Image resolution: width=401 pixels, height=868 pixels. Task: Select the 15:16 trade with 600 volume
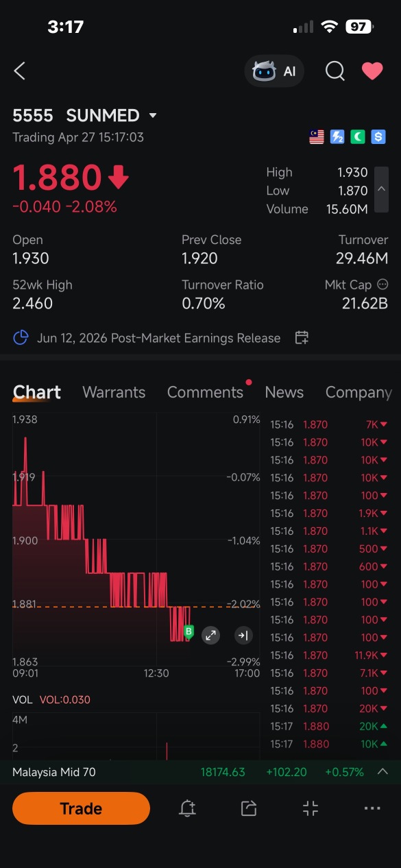coord(329,566)
